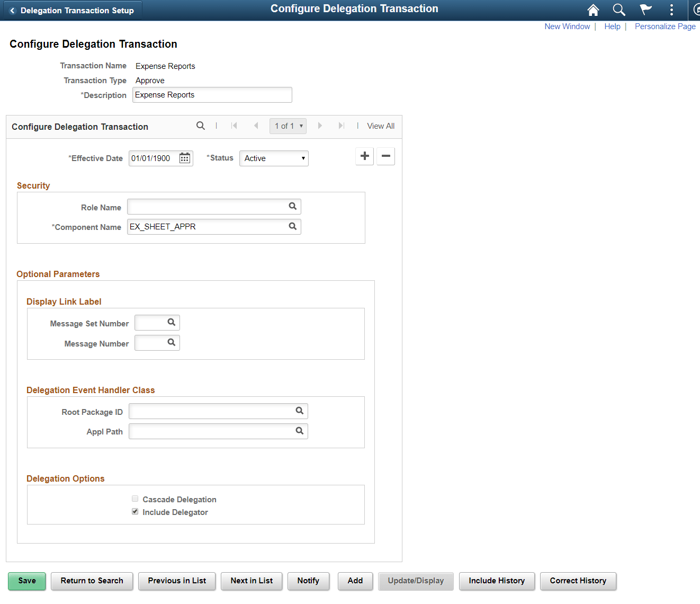Click inside the Description input field
Image resolution: width=700 pixels, height=604 pixels.
coord(212,94)
